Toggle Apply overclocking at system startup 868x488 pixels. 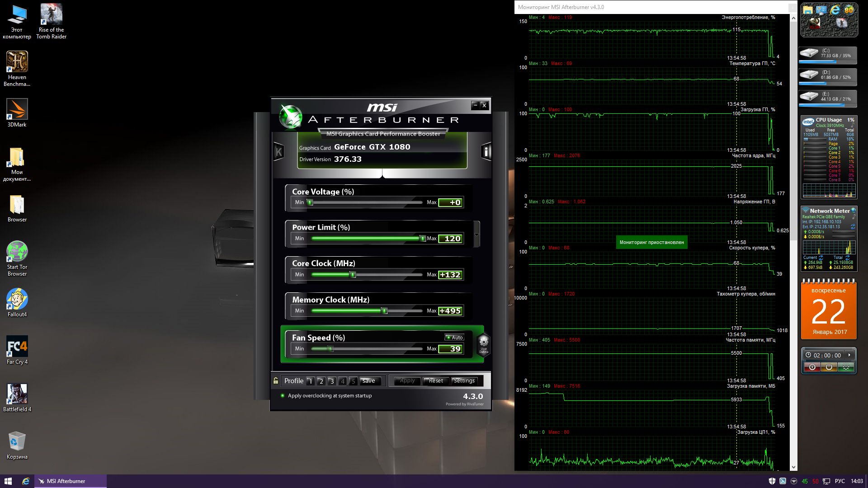coord(283,396)
